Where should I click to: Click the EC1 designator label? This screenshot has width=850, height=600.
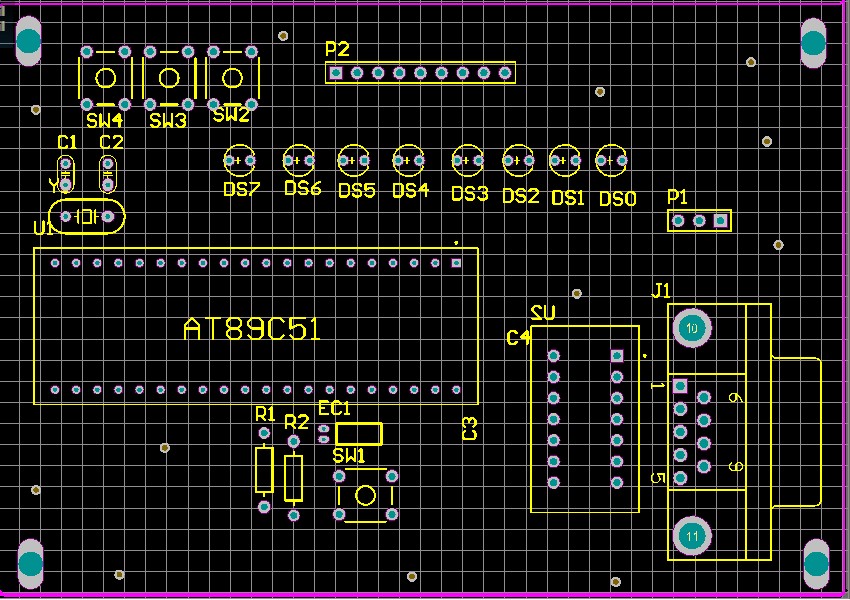[x=334, y=408]
